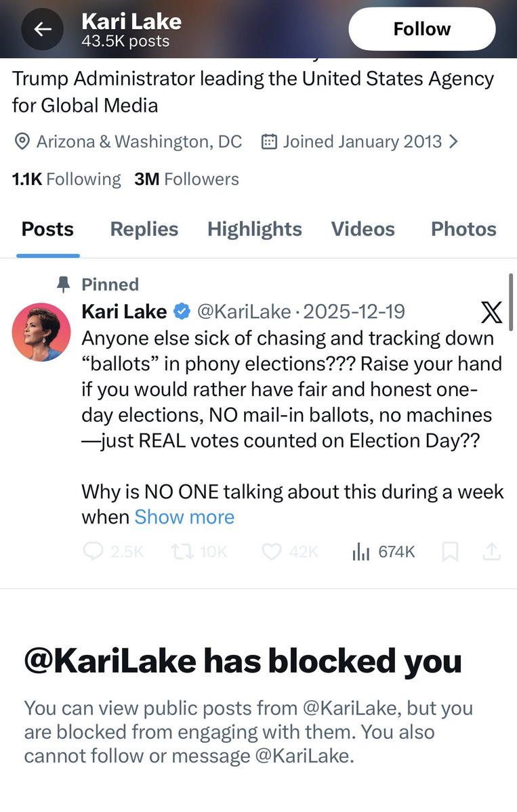This screenshot has height=812, width=517.
Task: Click Kari Lake's profile picture thumbnail
Action: [41, 332]
